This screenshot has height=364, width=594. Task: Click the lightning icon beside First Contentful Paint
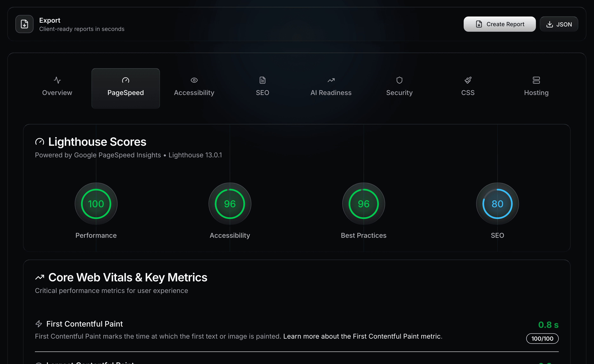pos(39,324)
